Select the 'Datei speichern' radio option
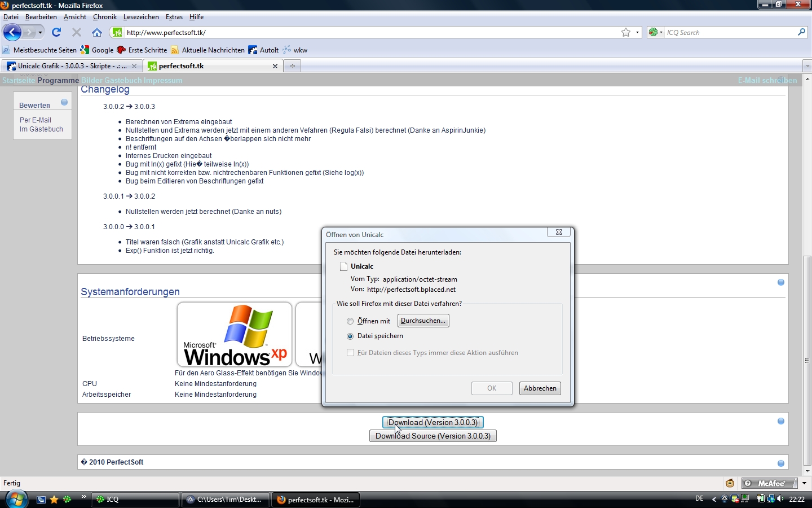 pos(350,336)
